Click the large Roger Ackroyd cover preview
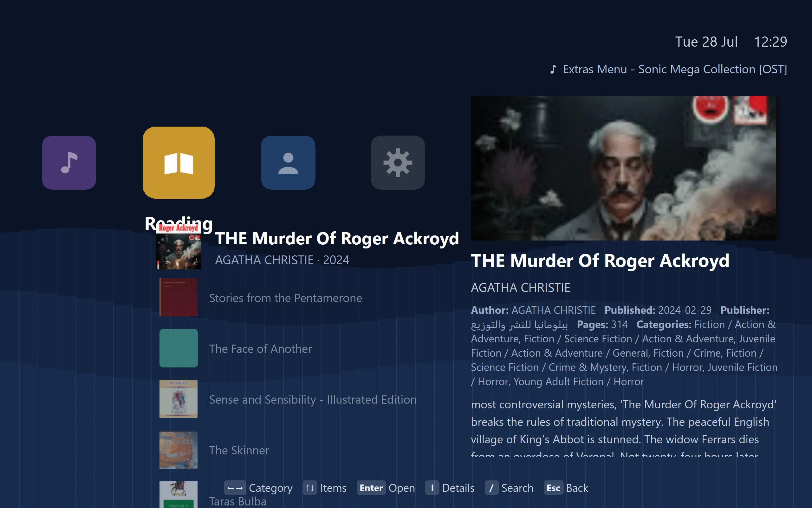 coord(623,168)
